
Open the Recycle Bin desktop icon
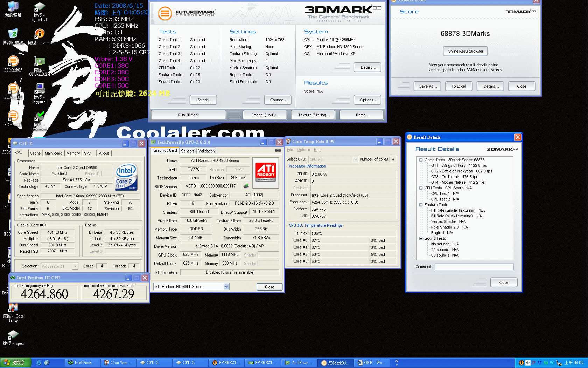(x=13, y=37)
